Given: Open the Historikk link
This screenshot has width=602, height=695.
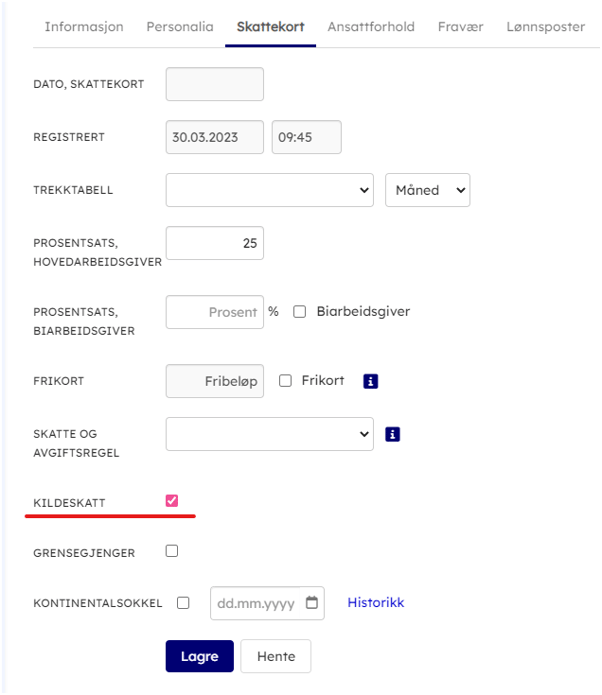Looking at the screenshot, I should tap(376, 602).
